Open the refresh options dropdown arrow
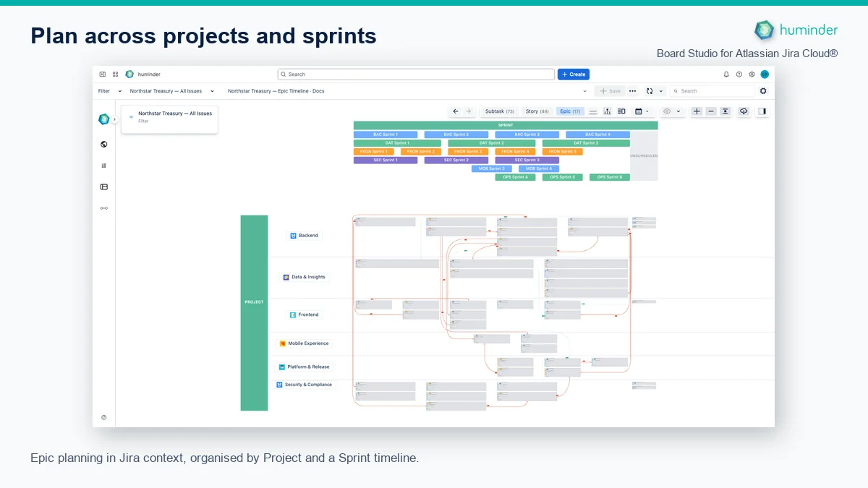 click(660, 91)
